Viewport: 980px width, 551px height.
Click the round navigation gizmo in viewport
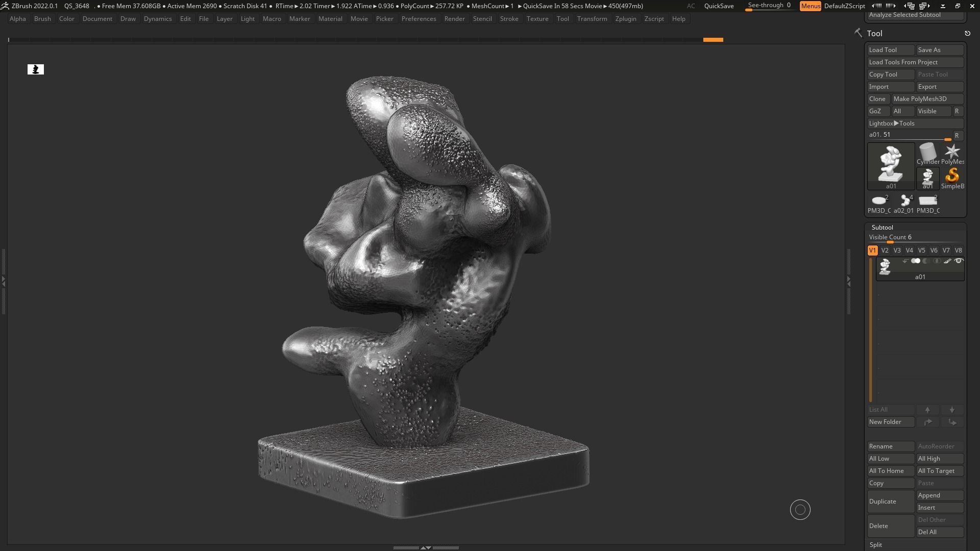click(x=800, y=510)
